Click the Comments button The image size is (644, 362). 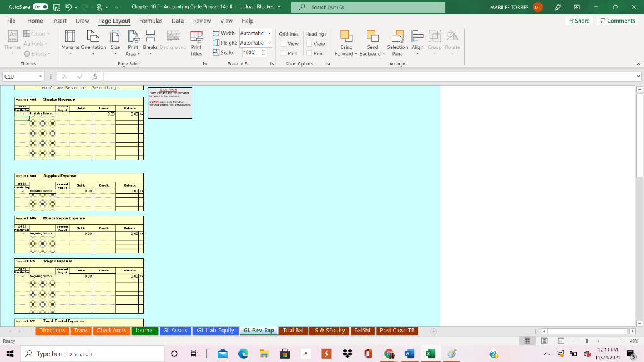tap(617, 20)
